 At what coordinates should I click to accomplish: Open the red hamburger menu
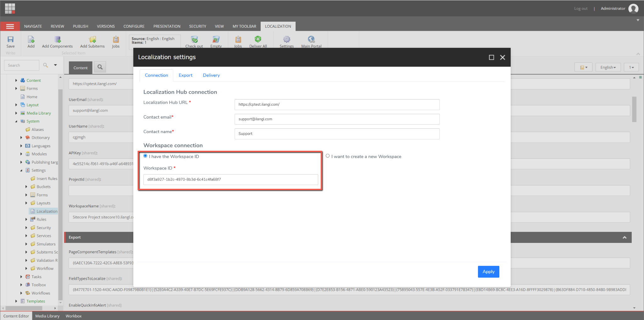[x=10, y=26]
